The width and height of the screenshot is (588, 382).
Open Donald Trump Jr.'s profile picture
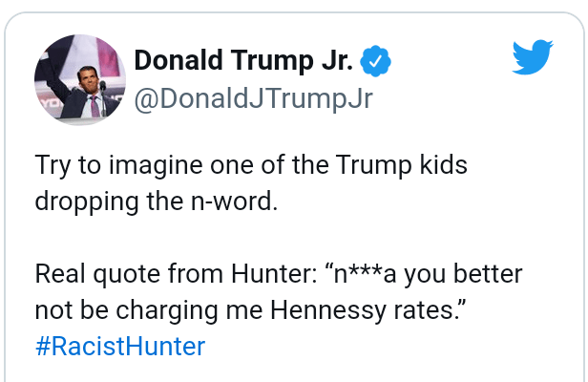[79, 79]
